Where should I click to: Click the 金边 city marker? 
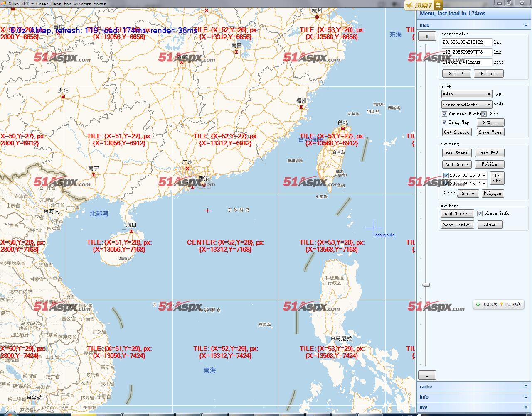coord(29,397)
